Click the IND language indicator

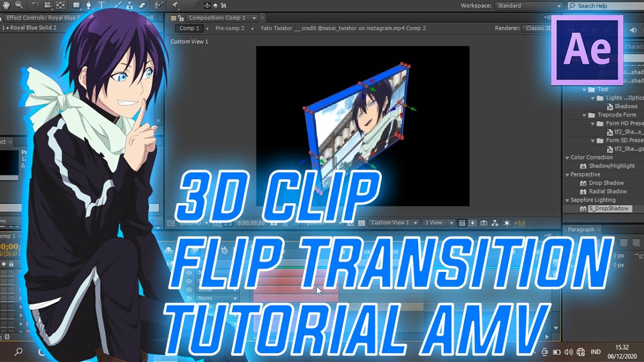595,351
